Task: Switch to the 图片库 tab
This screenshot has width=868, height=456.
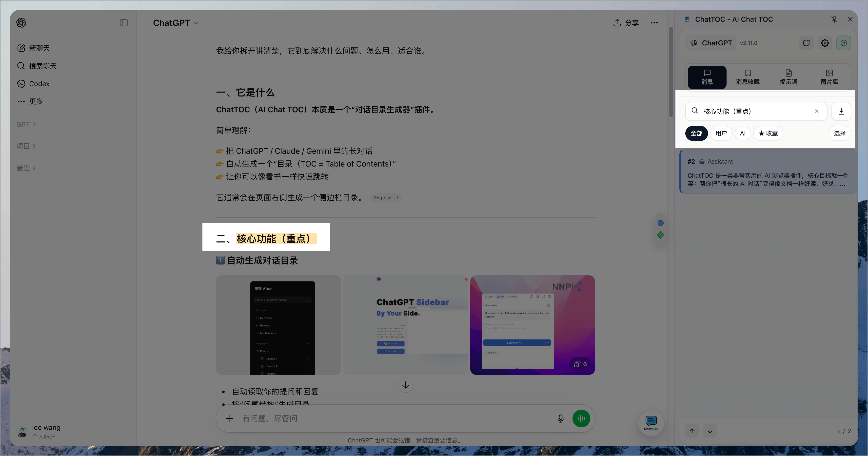Action: pyautogui.click(x=829, y=77)
